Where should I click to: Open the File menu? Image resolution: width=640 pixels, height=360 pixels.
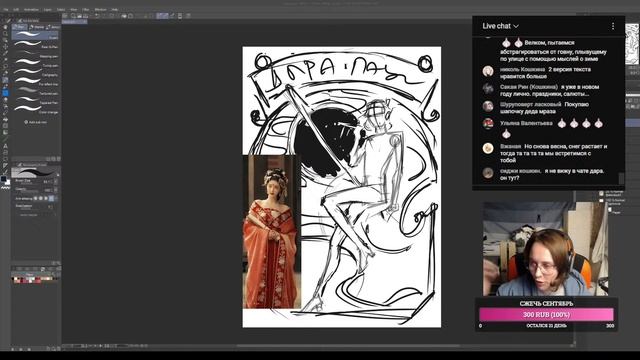point(6,9)
